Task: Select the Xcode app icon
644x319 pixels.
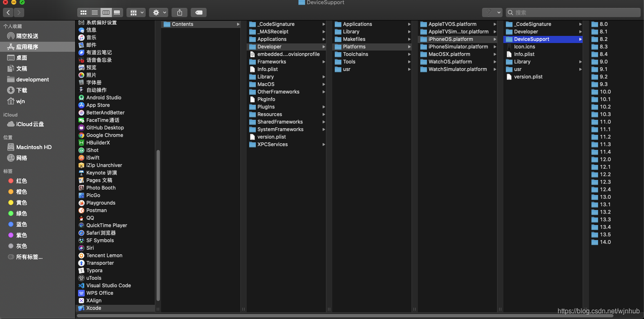Action: tap(81, 308)
